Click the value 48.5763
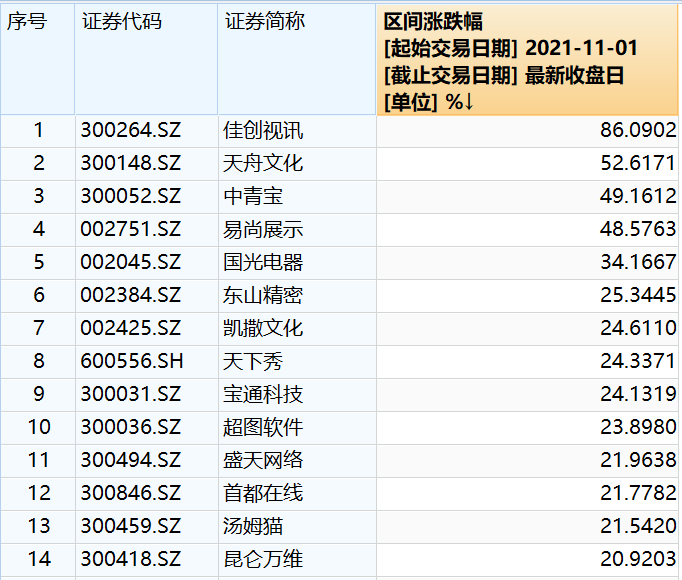 638,229
